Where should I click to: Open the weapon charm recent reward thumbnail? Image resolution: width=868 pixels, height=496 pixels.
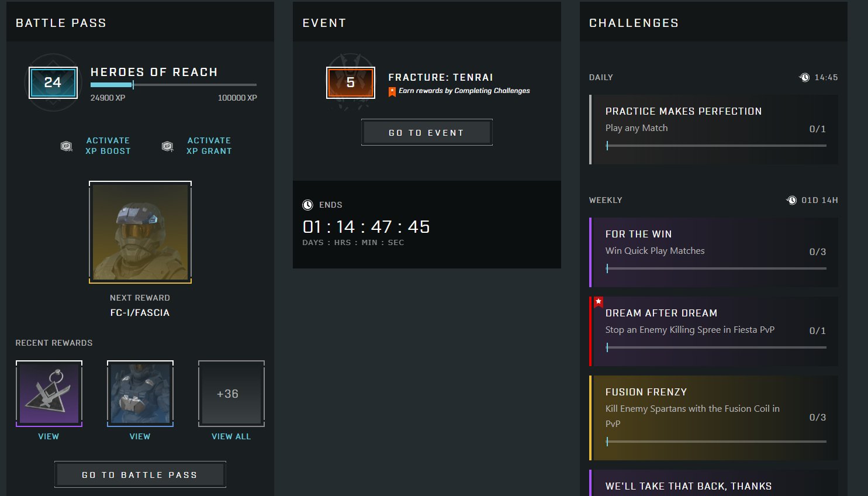pos(49,394)
